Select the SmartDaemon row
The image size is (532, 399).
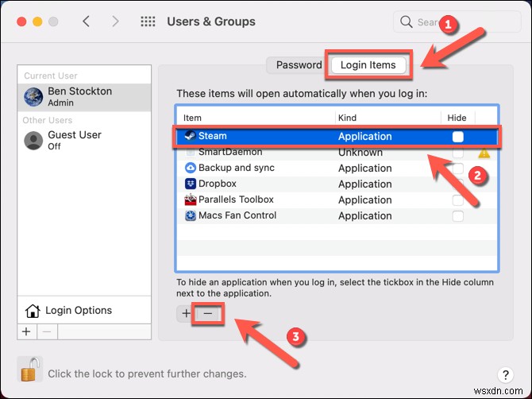pyautogui.click(x=337, y=152)
